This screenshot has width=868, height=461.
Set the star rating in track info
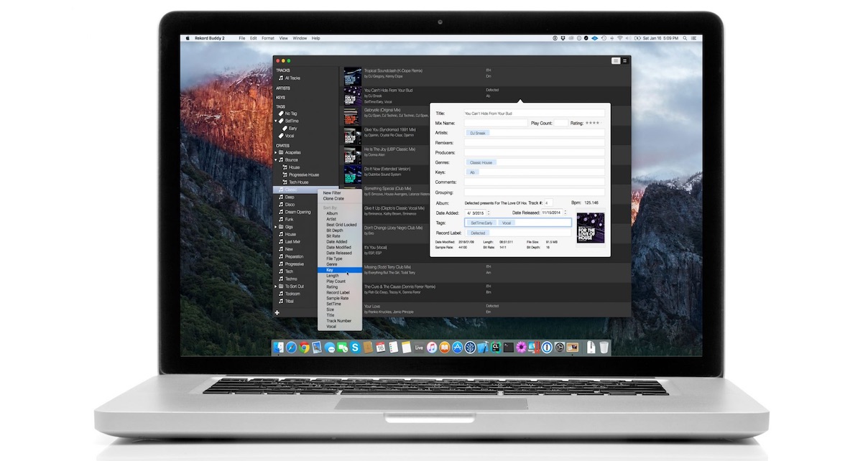click(x=592, y=124)
